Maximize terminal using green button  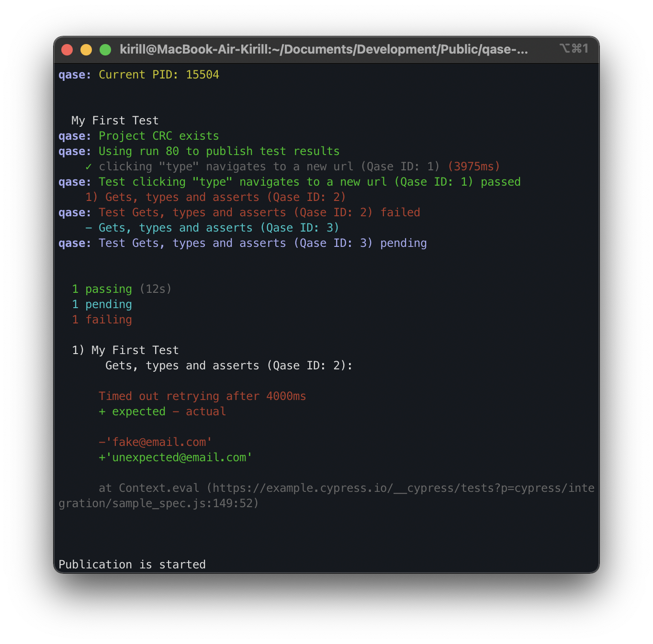[105, 50]
